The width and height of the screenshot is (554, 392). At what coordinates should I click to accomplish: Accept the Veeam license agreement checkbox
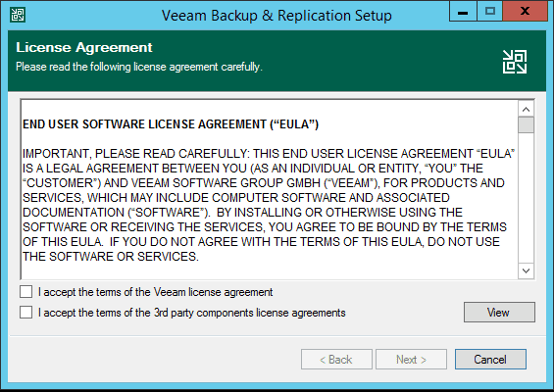(x=26, y=292)
